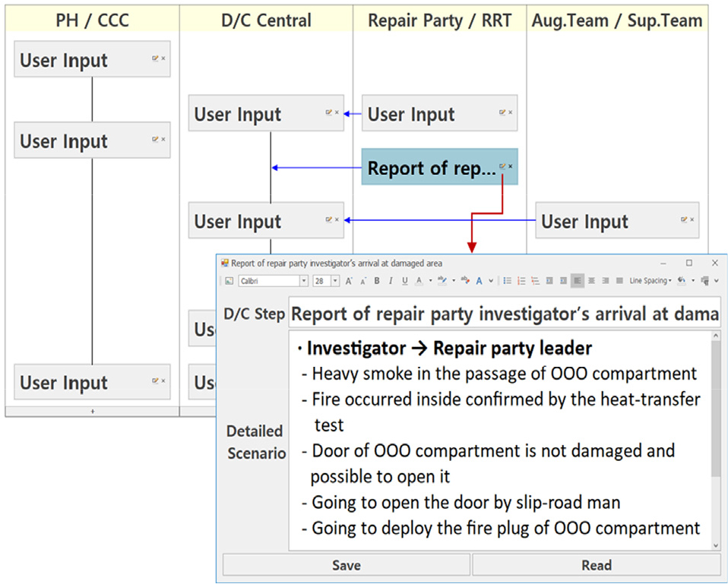Click the 'D/C Central' column header
The width and height of the screenshot is (728, 584).
(266, 20)
